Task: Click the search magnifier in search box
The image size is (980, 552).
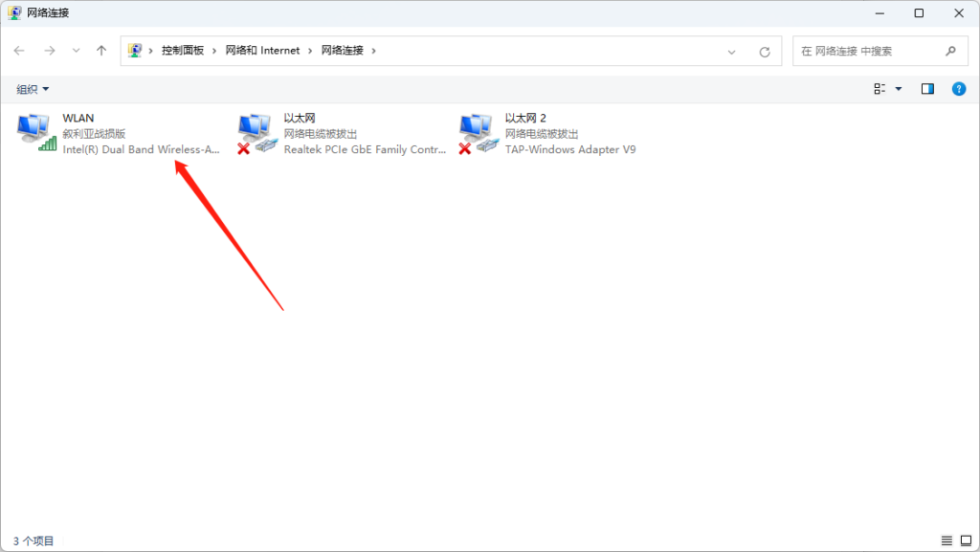Action: coord(950,50)
